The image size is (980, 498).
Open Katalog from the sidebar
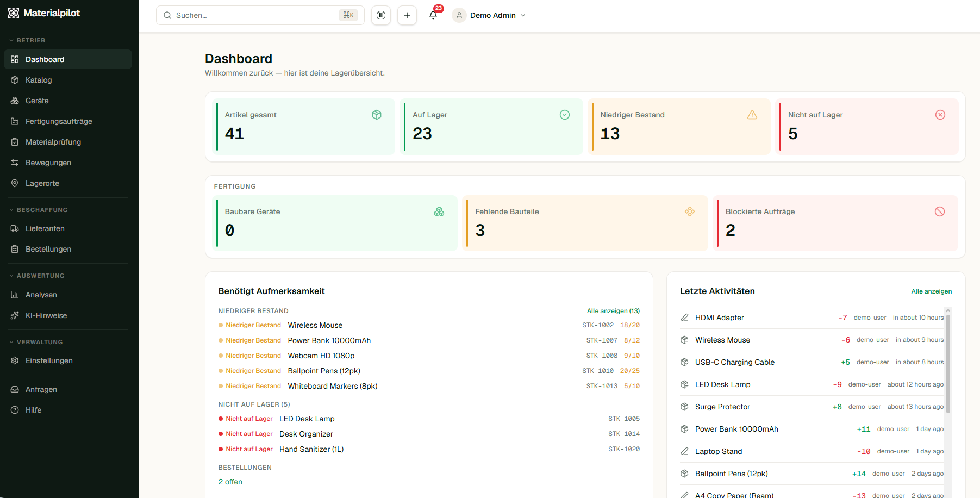39,80
